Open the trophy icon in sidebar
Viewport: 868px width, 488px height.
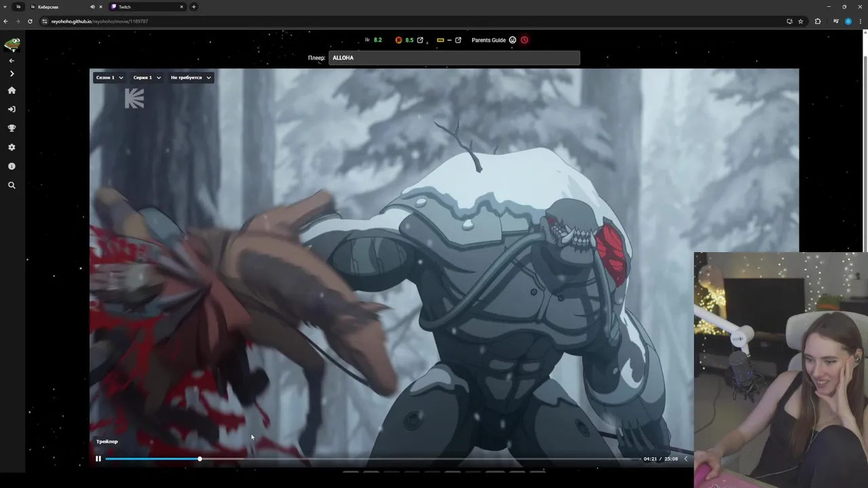click(x=12, y=128)
